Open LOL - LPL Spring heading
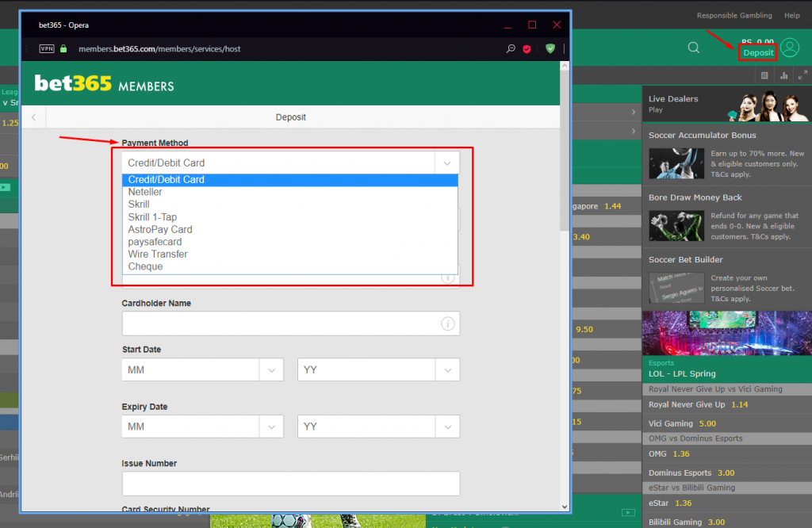The width and height of the screenshot is (812, 528). 682,373
